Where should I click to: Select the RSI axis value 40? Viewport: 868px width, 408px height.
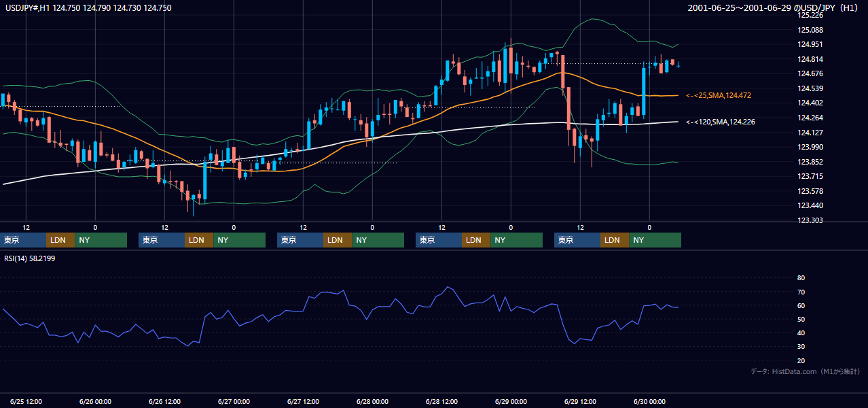click(x=801, y=333)
